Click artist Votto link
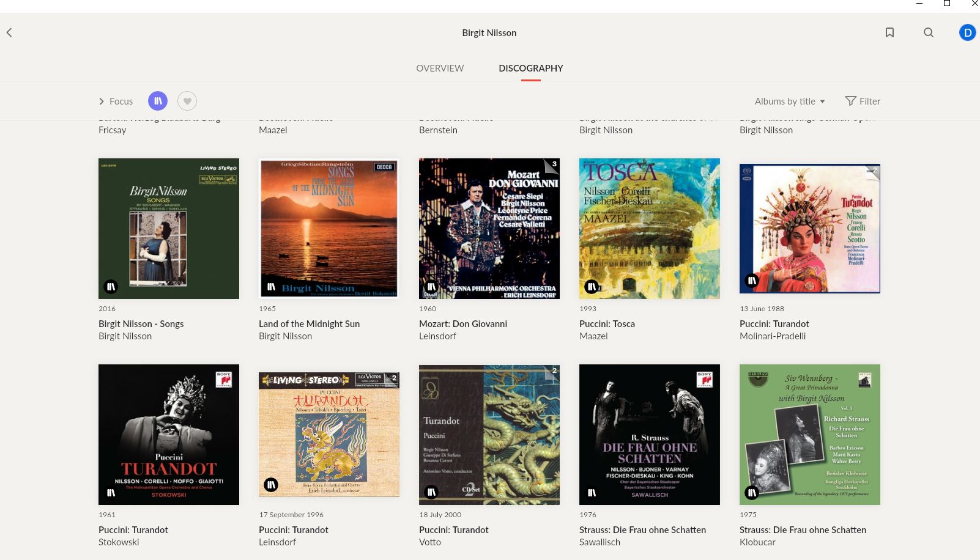 (429, 542)
